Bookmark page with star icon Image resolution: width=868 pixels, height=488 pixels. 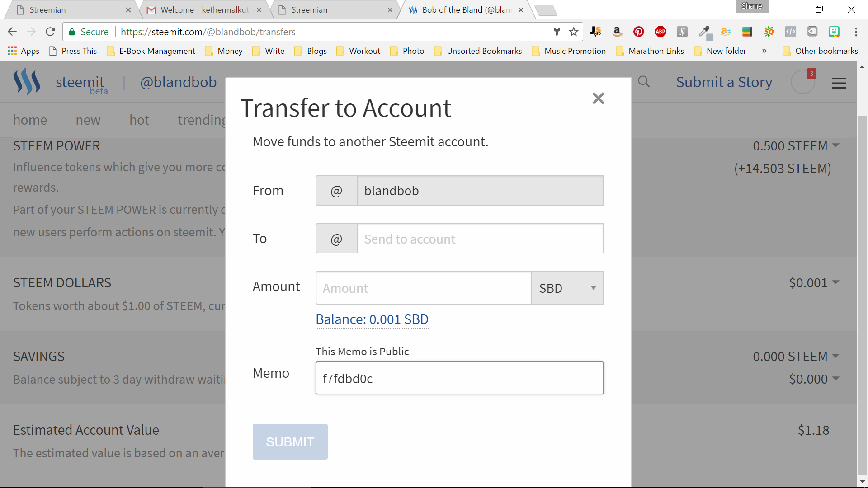[x=574, y=32]
